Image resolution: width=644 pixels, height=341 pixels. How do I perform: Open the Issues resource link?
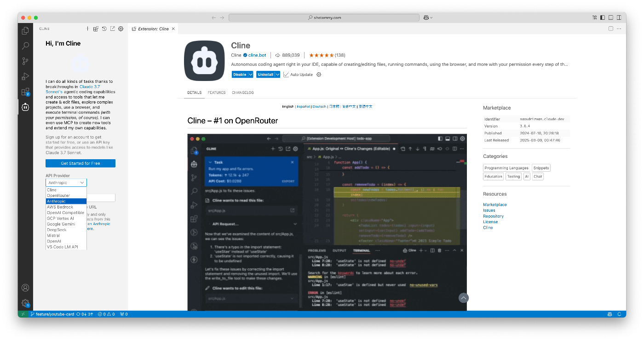489,210
